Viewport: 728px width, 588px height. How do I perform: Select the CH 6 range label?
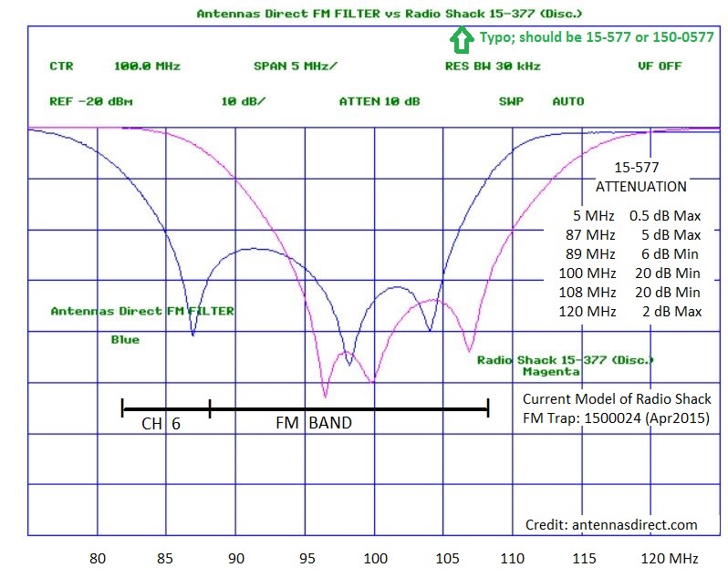[161, 424]
